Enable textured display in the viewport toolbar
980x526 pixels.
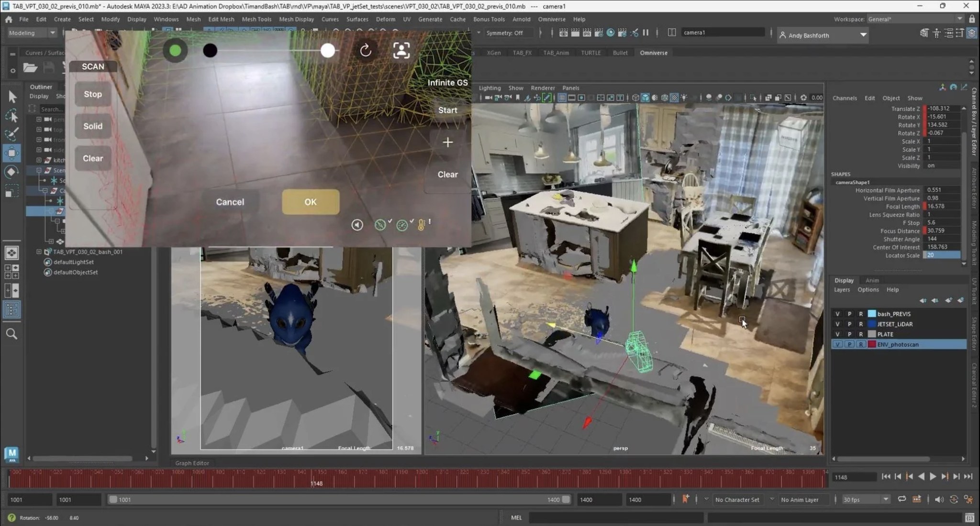point(674,98)
